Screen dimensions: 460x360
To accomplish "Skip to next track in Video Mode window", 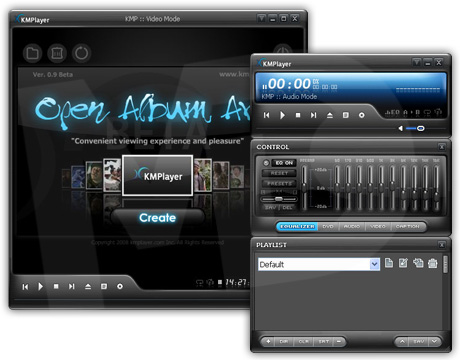I will 71,286.
